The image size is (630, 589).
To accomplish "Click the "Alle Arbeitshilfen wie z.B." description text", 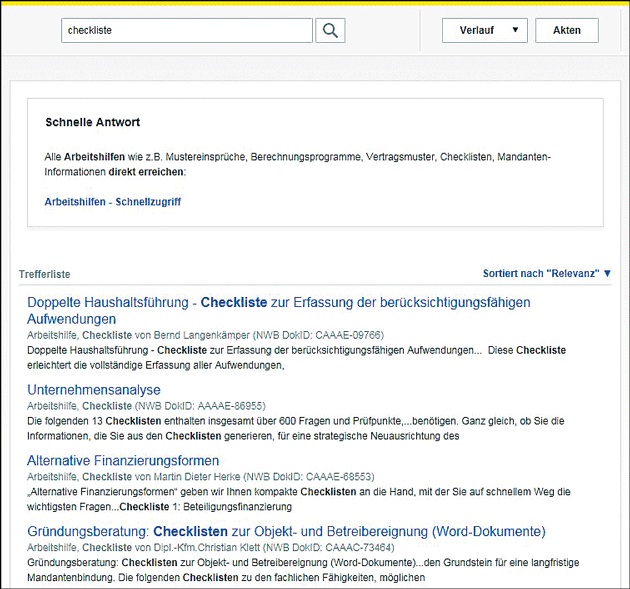I will 298,164.
